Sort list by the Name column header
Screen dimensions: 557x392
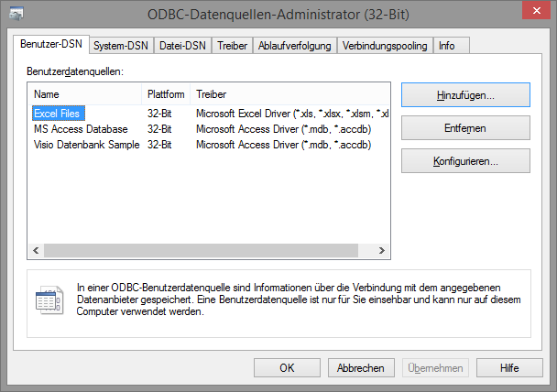(85, 94)
